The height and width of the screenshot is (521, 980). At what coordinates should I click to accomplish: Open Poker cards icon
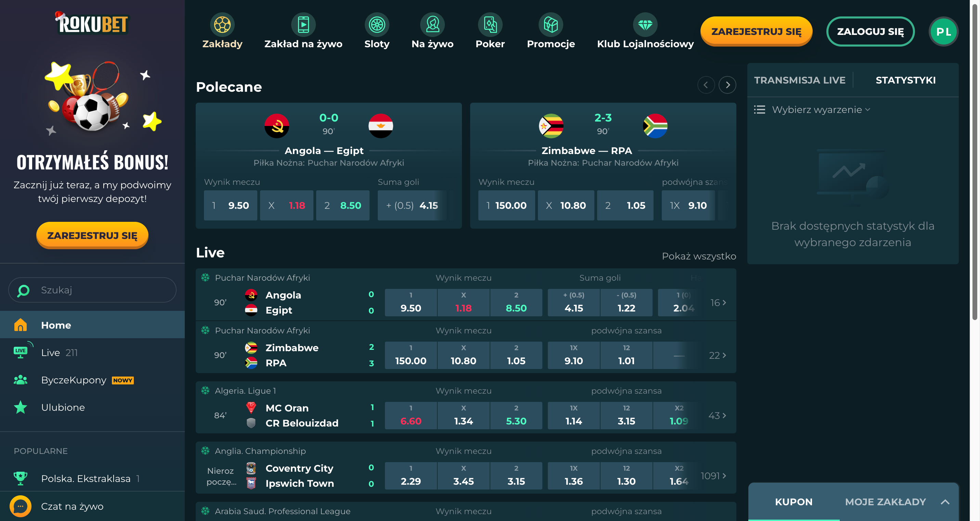(490, 25)
